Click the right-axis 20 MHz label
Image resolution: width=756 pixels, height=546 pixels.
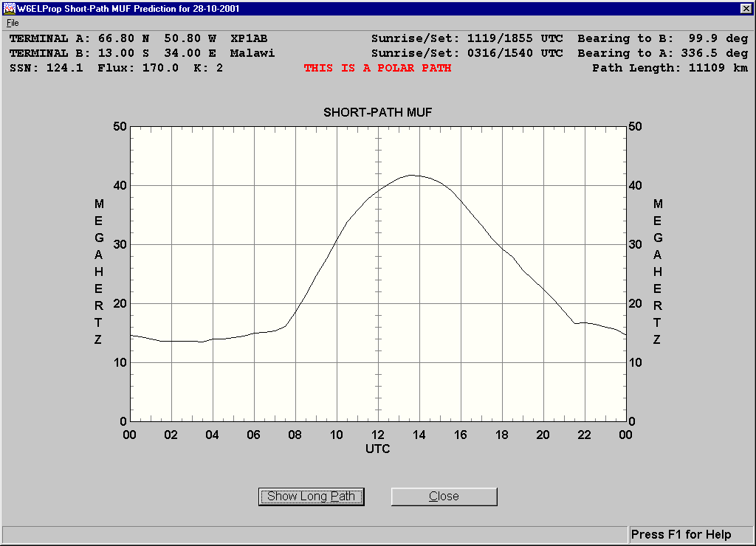tap(636, 303)
